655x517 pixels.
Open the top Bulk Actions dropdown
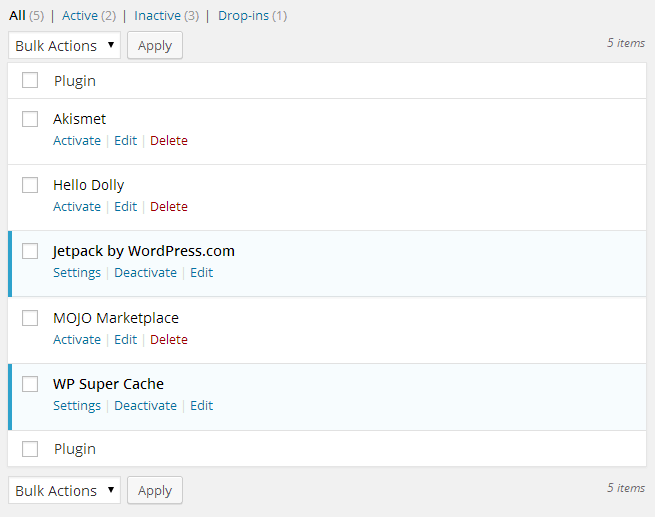point(64,45)
